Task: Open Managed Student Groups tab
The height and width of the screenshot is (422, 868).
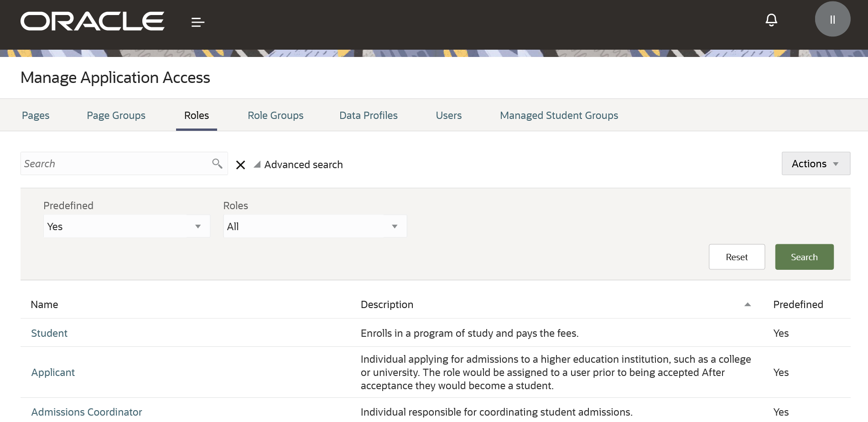Action: tap(559, 116)
